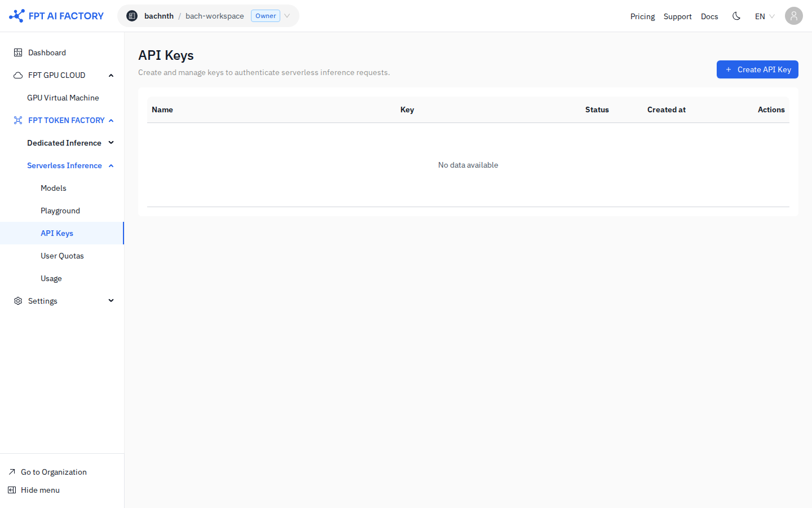The width and height of the screenshot is (812, 508).
Task: Click the API Keys page heading
Action: [x=166, y=55]
